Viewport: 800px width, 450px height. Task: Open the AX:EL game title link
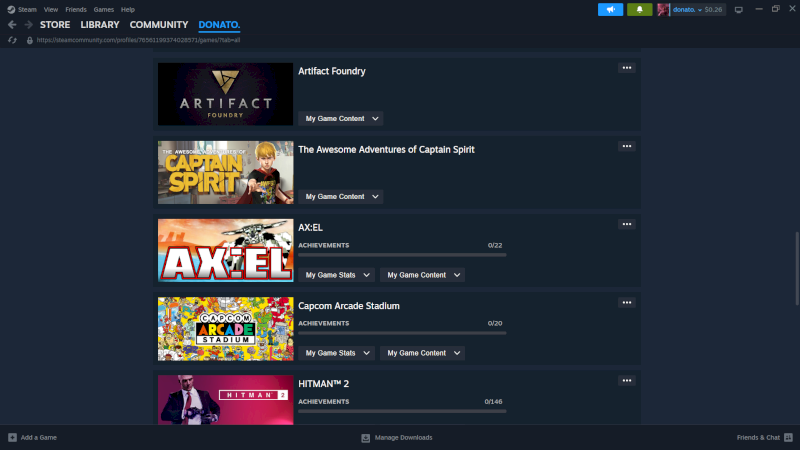click(310, 228)
